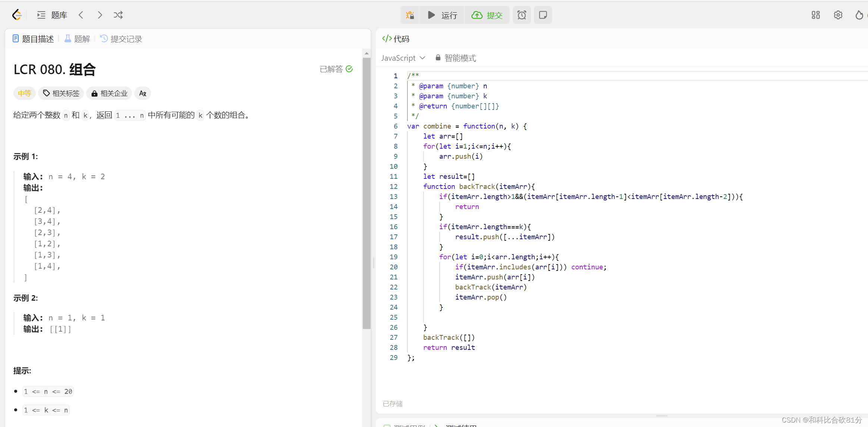Click the '1 <= n <= 20' constraint
The height and width of the screenshot is (427, 868).
tap(48, 391)
